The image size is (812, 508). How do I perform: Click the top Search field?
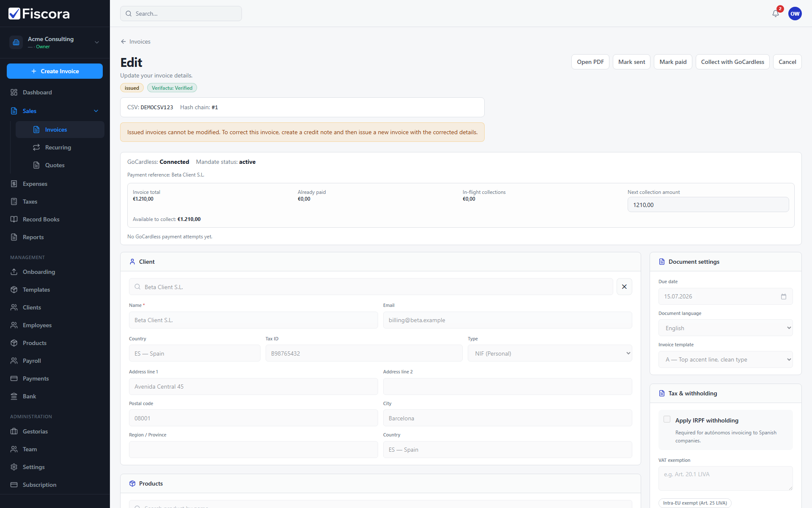tap(181, 14)
